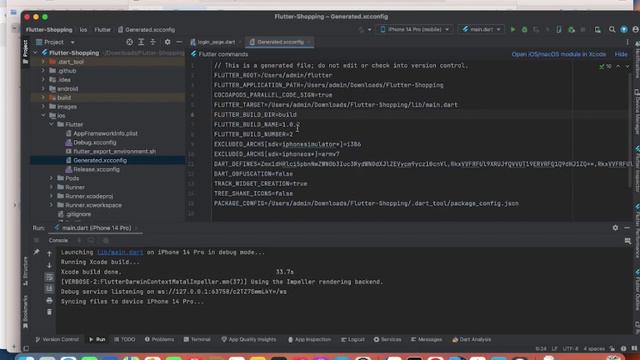This screenshot has height=360, width=640.
Task: Minimize the Run tool window
Action: click(627, 228)
